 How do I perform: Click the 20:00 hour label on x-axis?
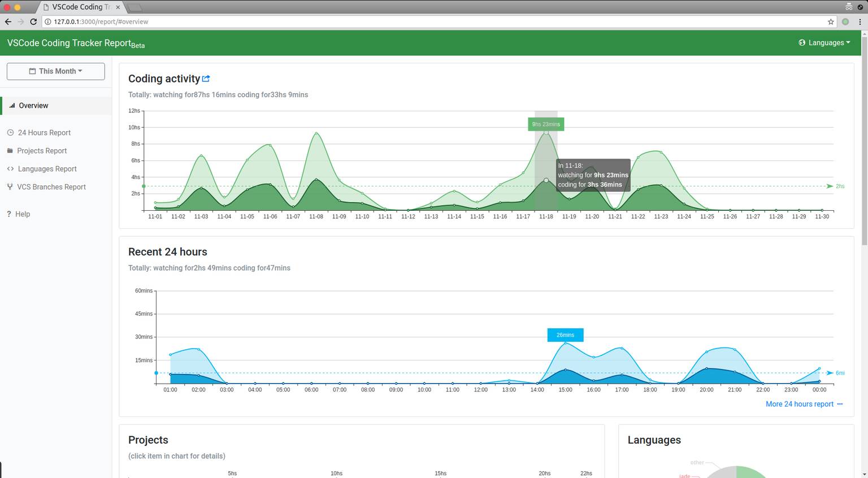(706, 390)
